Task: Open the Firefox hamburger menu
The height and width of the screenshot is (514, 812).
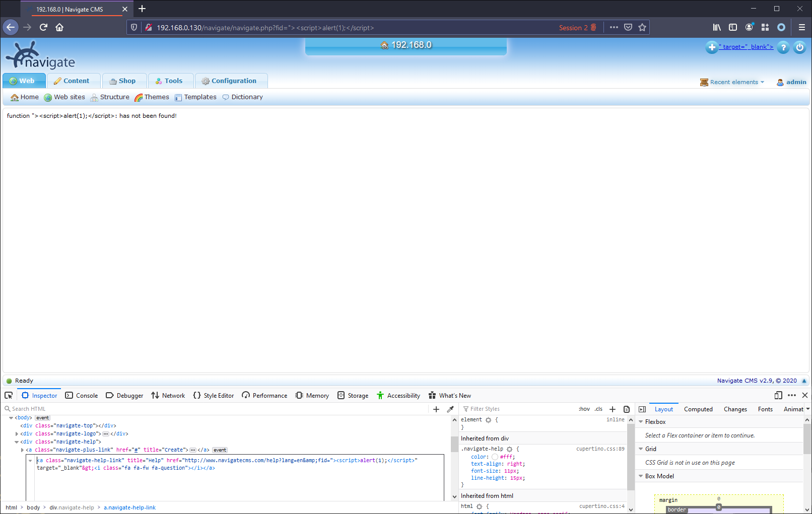Action: coord(802,28)
